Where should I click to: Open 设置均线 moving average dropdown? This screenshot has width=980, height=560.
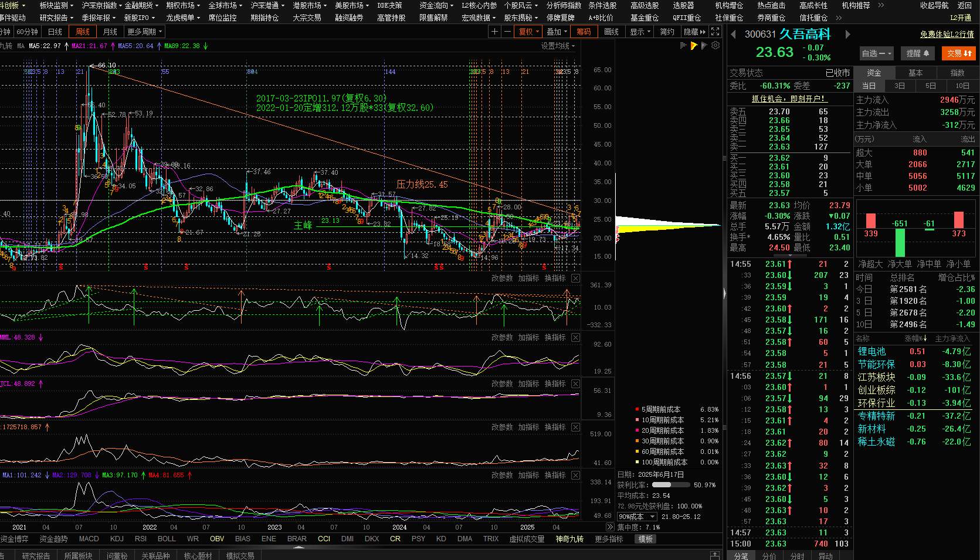(558, 46)
